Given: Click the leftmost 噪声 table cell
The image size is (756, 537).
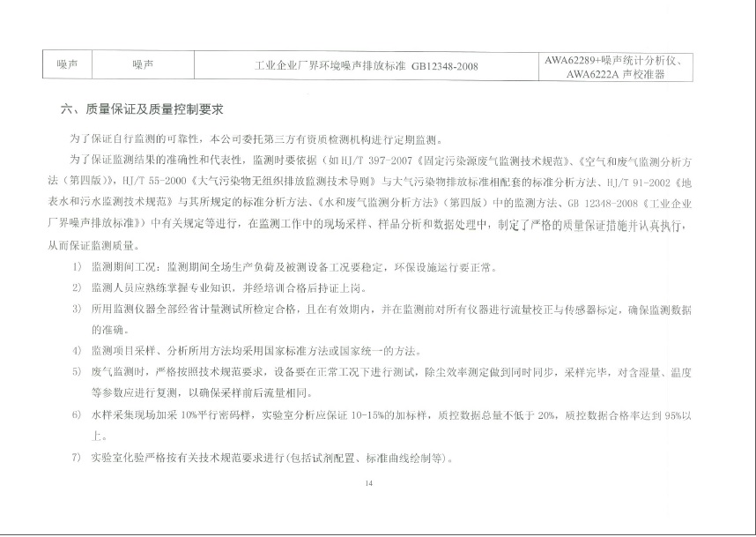Looking at the screenshot, I should pyautogui.click(x=68, y=64).
